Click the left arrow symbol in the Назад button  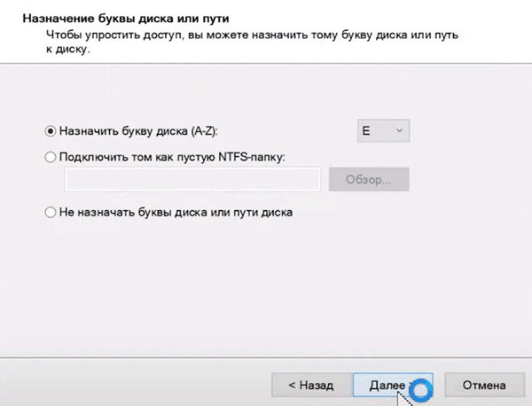292,386
